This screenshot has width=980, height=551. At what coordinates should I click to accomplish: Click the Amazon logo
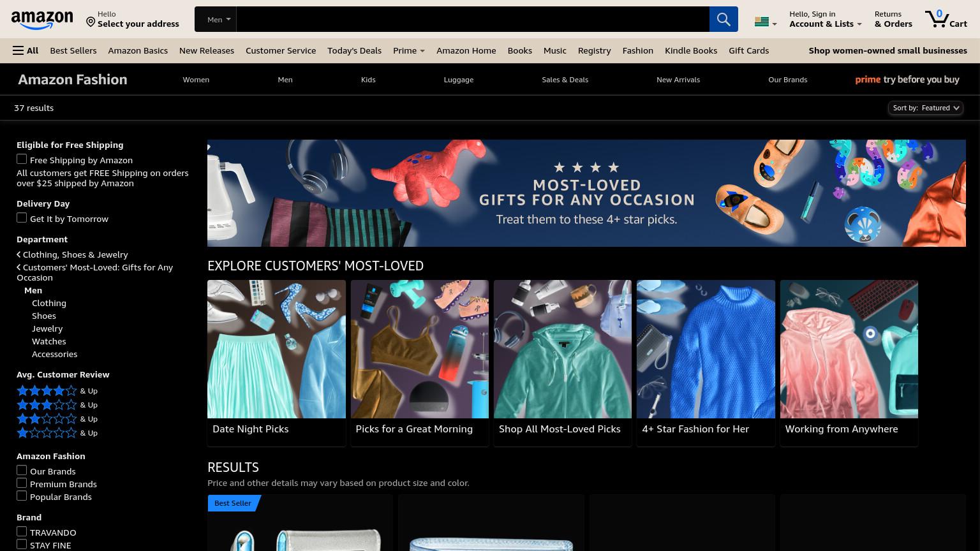pyautogui.click(x=42, y=20)
